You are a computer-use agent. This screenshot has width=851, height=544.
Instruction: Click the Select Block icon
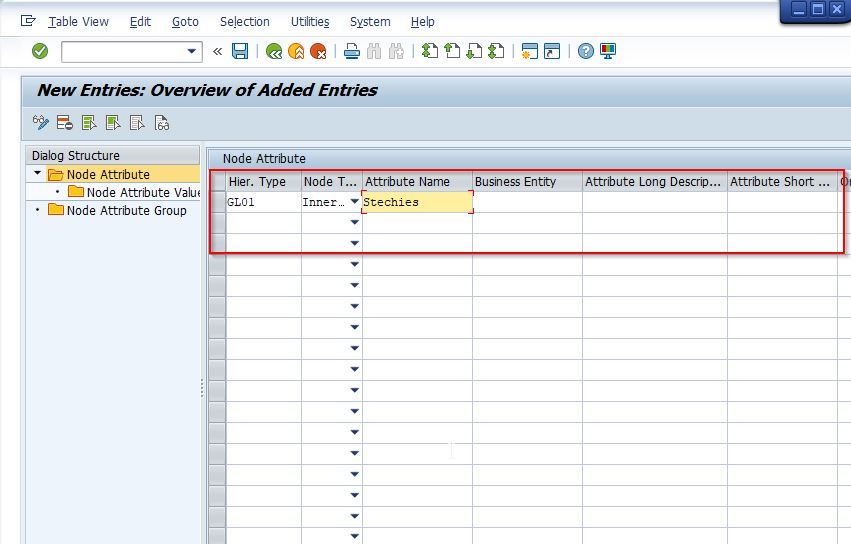(113, 123)
